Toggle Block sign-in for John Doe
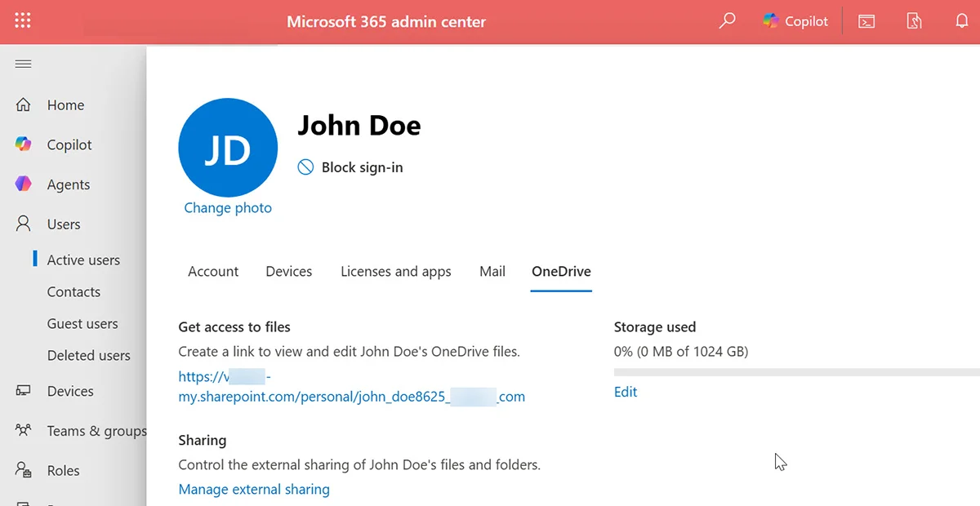The width and height of the screenshot is (980, 506). 350,166
